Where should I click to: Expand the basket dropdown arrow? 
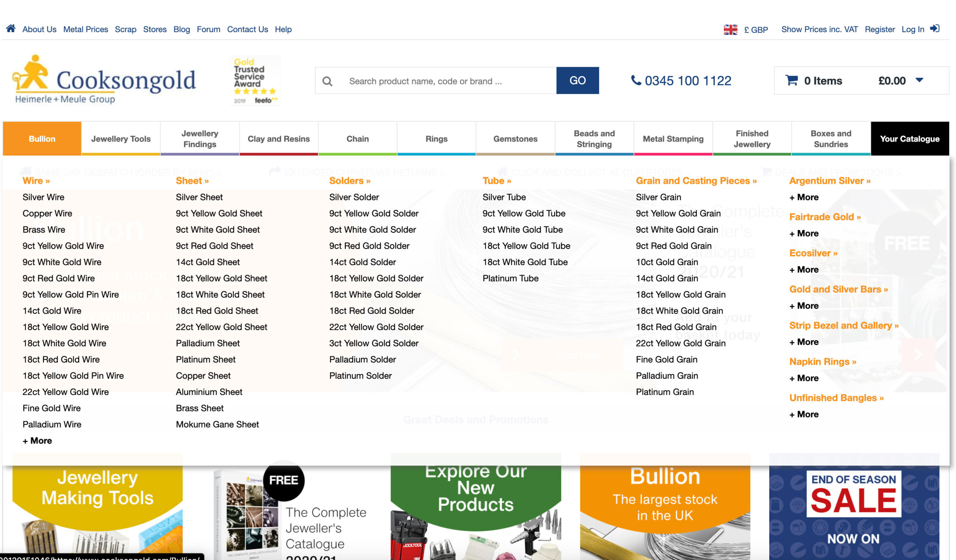click(x=919, y=80)
